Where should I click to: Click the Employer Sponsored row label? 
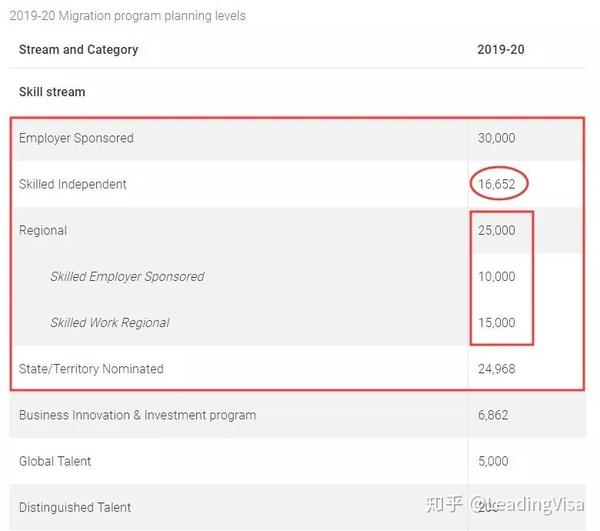coord(76,138)
